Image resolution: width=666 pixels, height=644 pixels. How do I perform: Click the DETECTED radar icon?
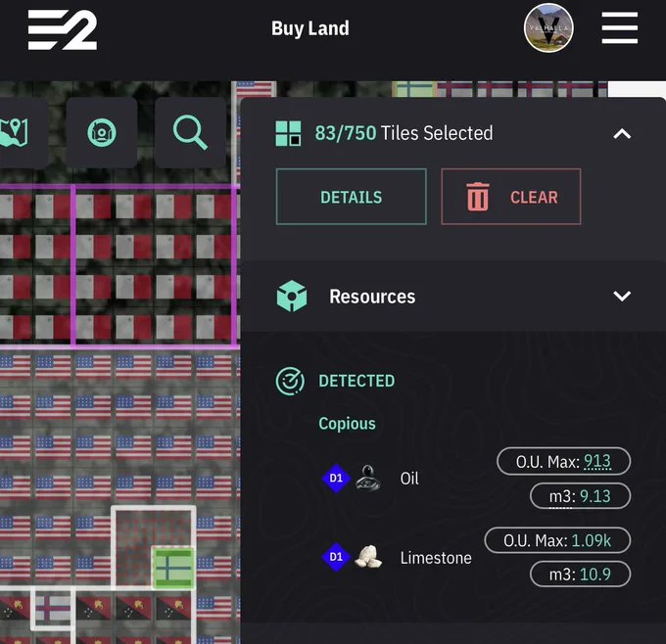(290, 381)
